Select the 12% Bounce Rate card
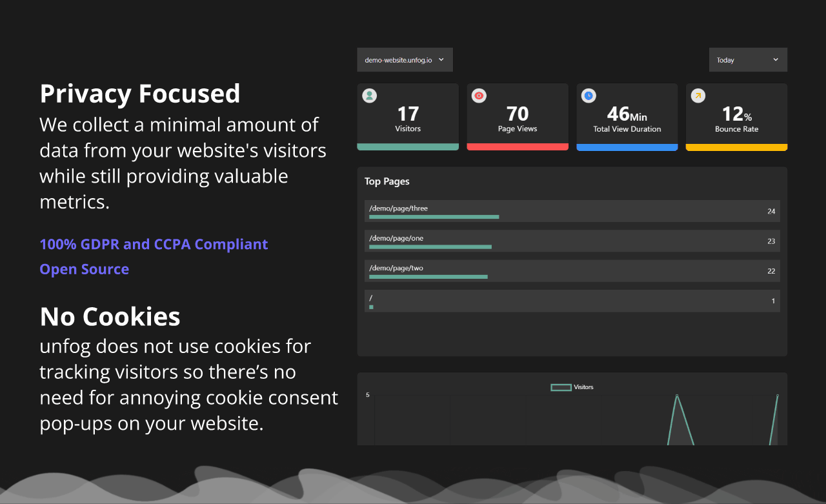This screenshot has height=504, width=826. [x=736, y=117]
